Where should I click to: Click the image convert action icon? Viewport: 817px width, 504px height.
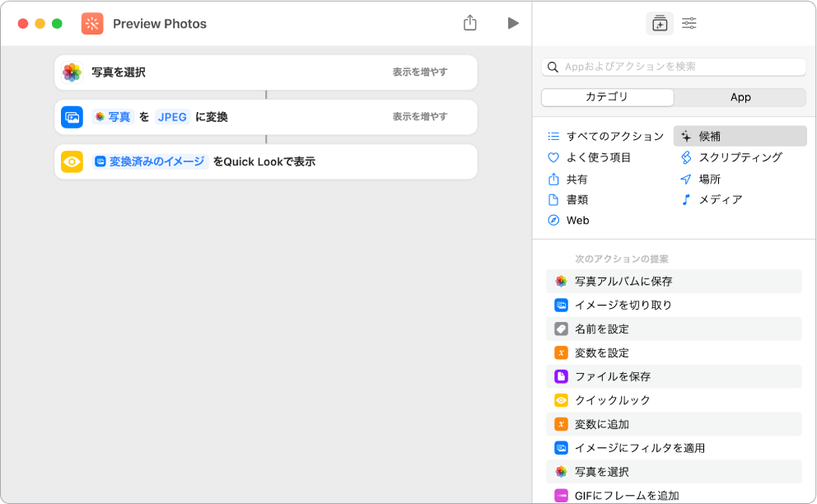point(72,117)
